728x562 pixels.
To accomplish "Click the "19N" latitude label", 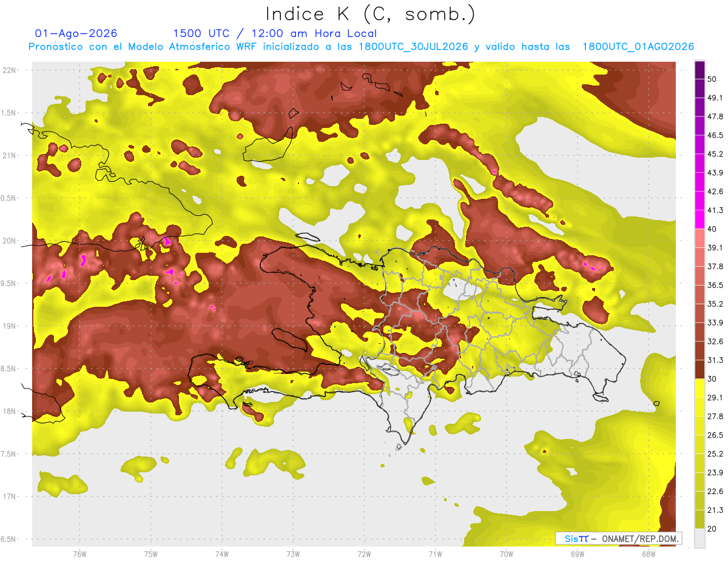I will tap(9, 326).
